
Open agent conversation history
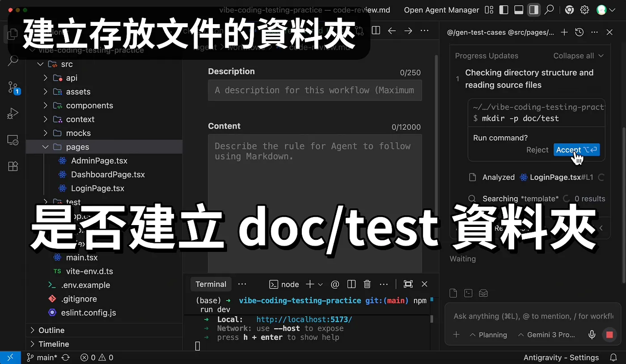pyautogui.click(x=579, y=32)
